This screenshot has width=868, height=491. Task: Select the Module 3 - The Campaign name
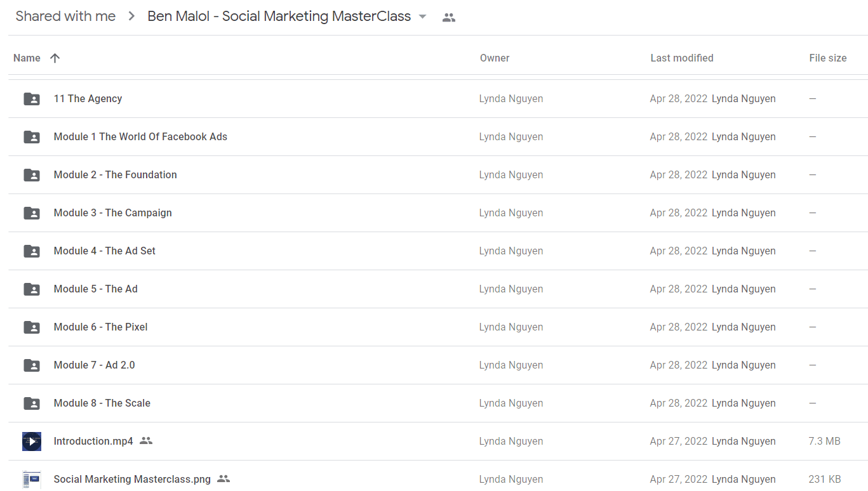coord(113,213)
